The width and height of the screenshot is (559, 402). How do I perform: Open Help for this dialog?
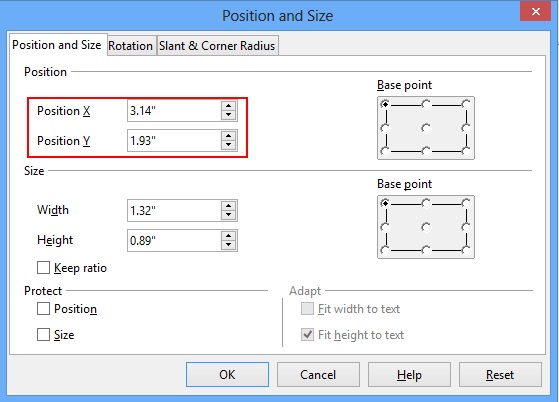coord(409,375)
